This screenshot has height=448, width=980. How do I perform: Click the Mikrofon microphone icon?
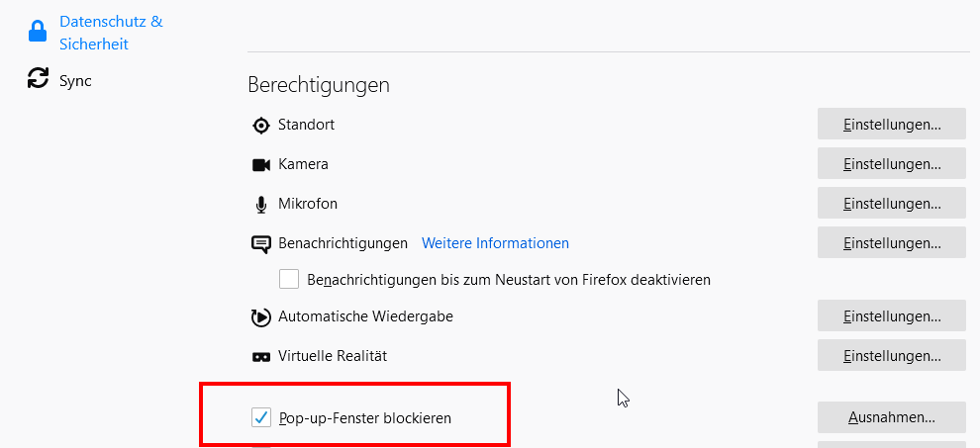coord(261,204)
